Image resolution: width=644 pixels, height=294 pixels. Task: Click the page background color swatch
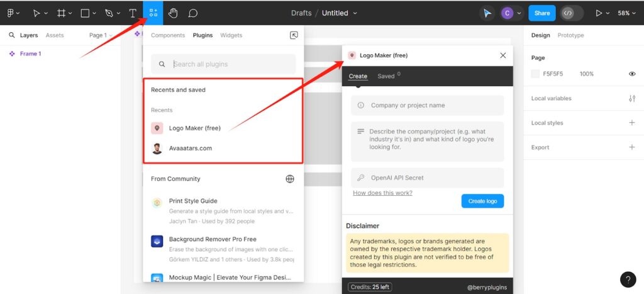point(535,74)
